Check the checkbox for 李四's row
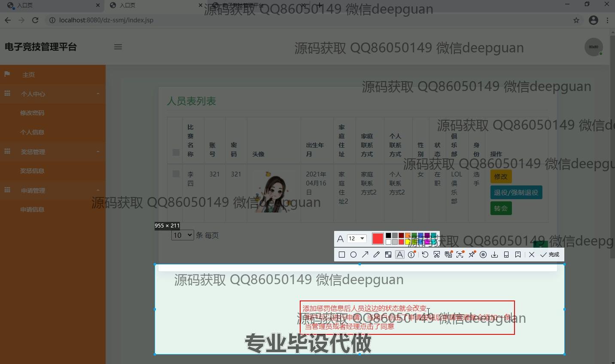This screenshot has height=364, width=615. [175, 173]
